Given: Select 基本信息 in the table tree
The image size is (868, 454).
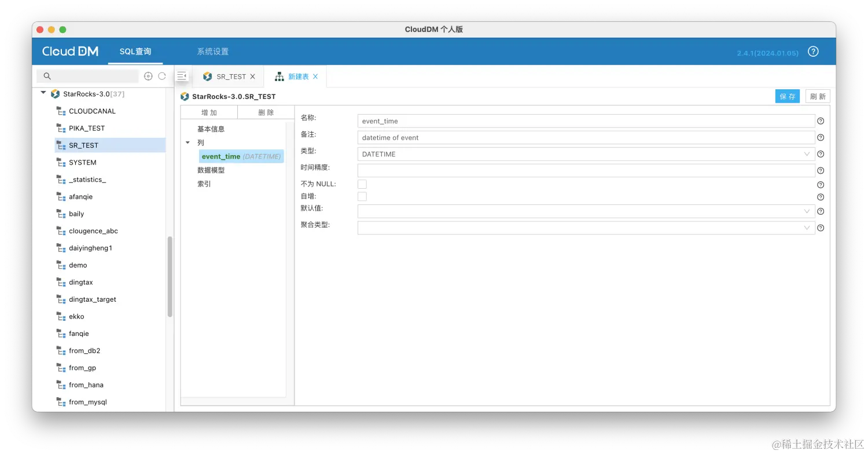Looking at the screenshot, I should 211,129.
